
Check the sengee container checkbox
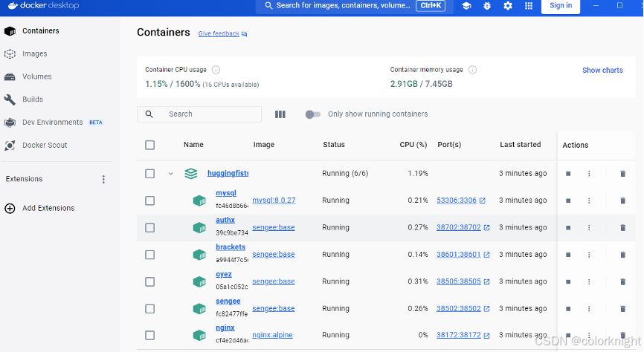(150, 309)
